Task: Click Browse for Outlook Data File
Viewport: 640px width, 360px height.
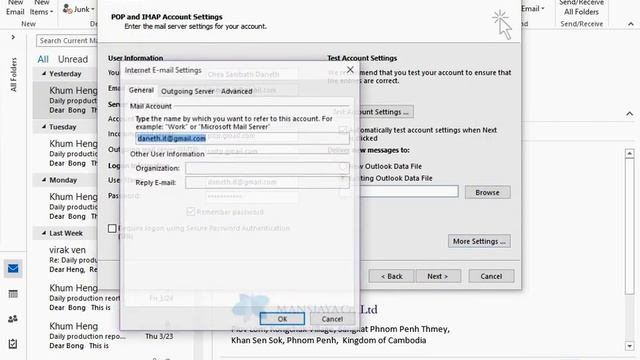Action: point(487,192)
